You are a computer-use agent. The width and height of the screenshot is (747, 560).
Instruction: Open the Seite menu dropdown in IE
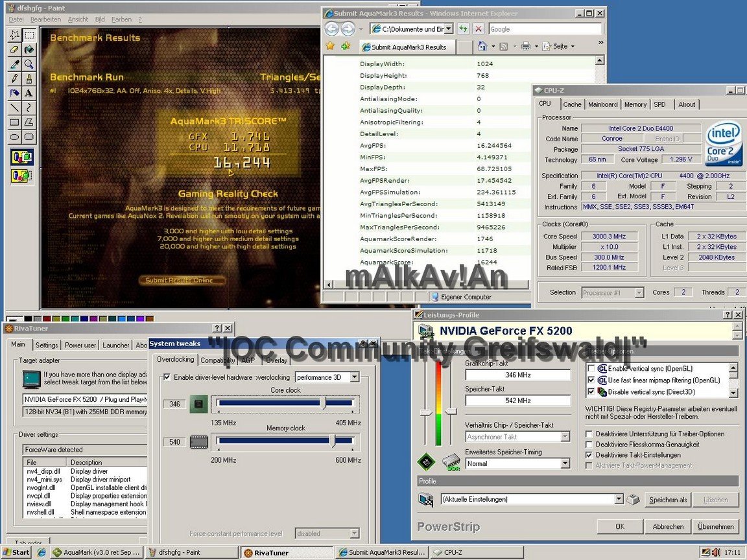(564, 46)
